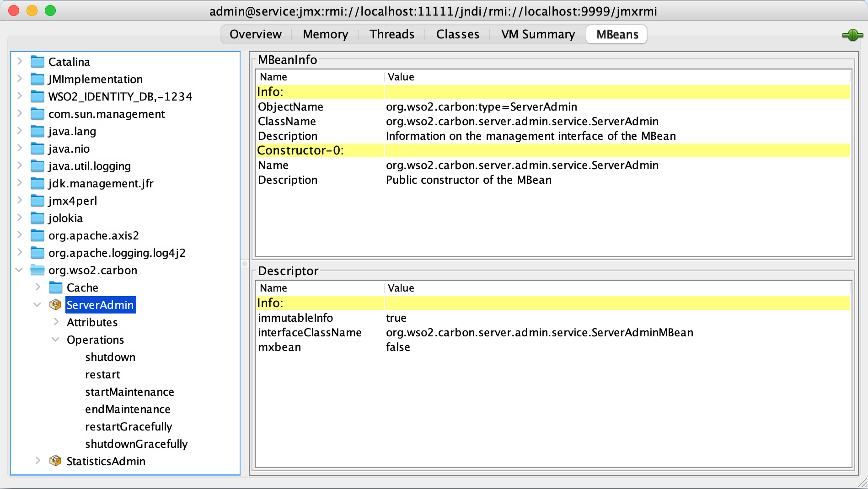Click the Catalina folder icon
The image size is (868, 489).
(x=38, y=62)
